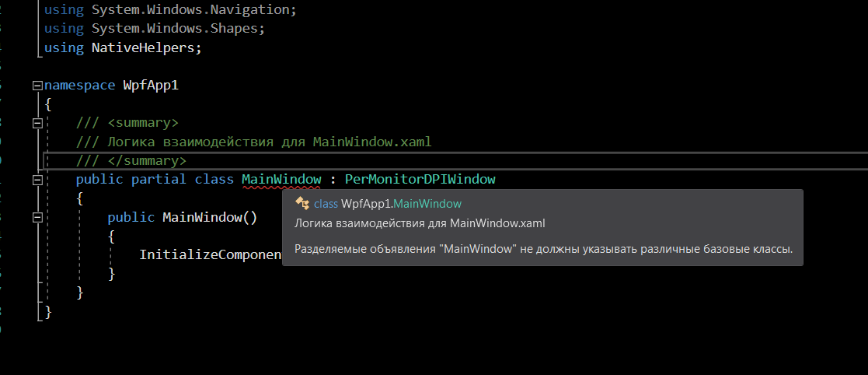Click the closing summary tag line
The image size is (868, 375).
pyautogui.click(x=131, y=160)
